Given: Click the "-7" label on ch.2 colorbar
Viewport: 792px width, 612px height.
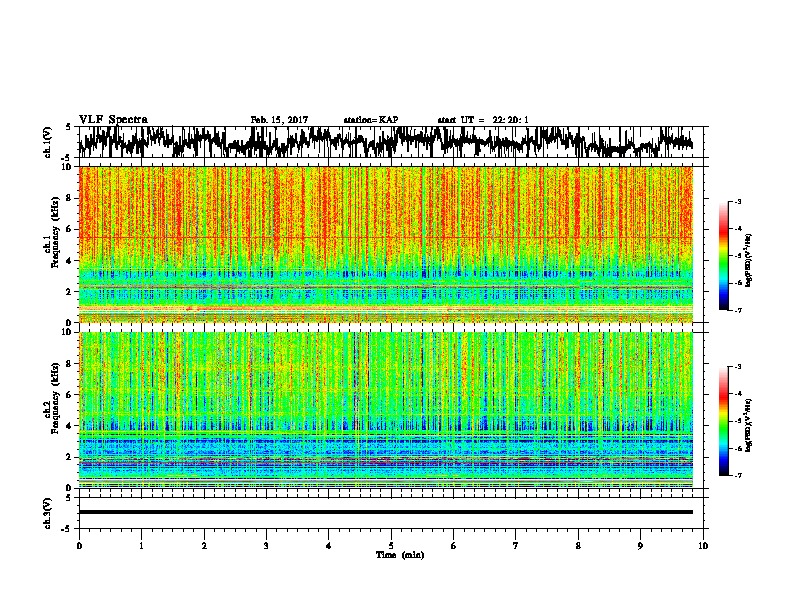Looking at the screenshot, I should click(x=738, y=476).
